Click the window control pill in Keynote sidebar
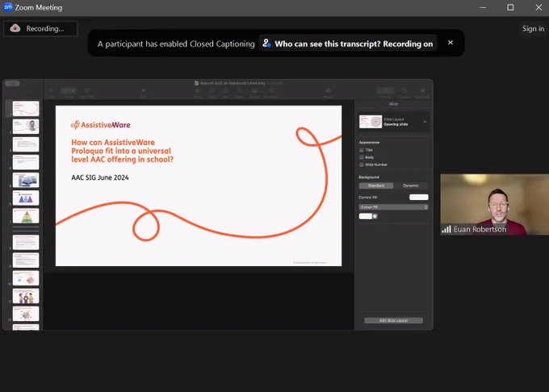This screenshot has width=549, height=392. [x=12, y=83]
